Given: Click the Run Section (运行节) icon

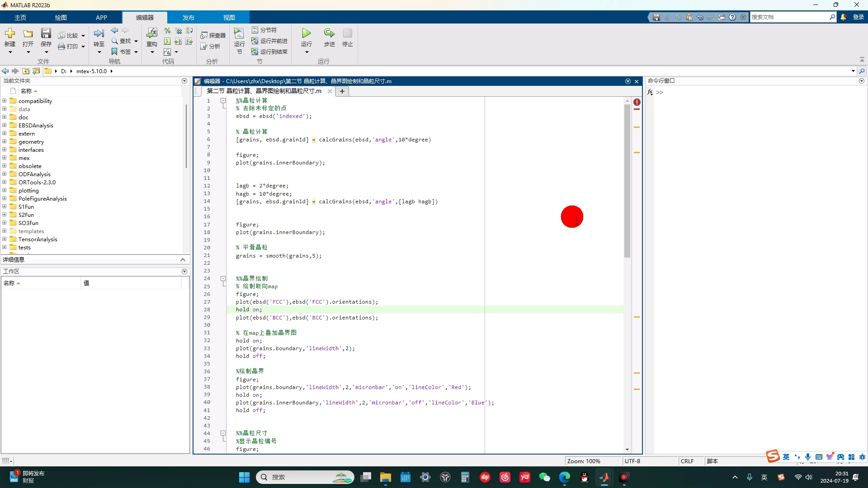Looking at the screenshot, I should (239, 33).
